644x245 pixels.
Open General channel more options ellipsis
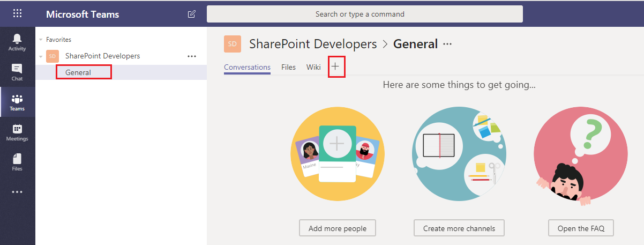click(447, 44)
